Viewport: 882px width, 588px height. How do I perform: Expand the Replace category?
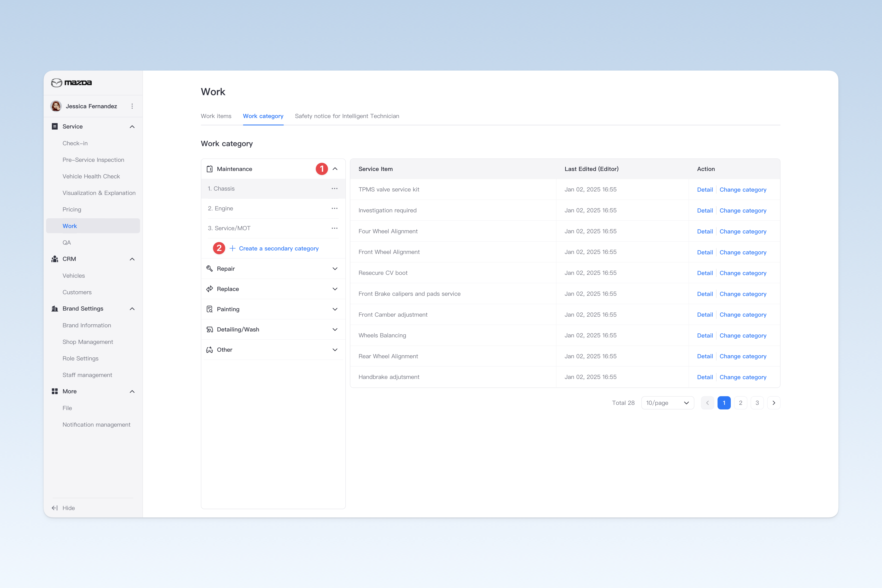(335, 289)
